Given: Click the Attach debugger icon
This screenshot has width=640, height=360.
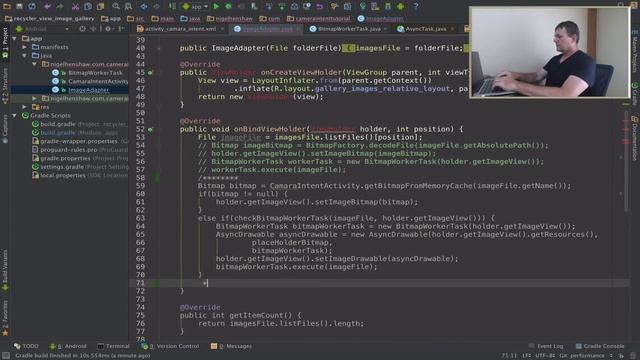Looking at the screenshot, I should (254, 6).
